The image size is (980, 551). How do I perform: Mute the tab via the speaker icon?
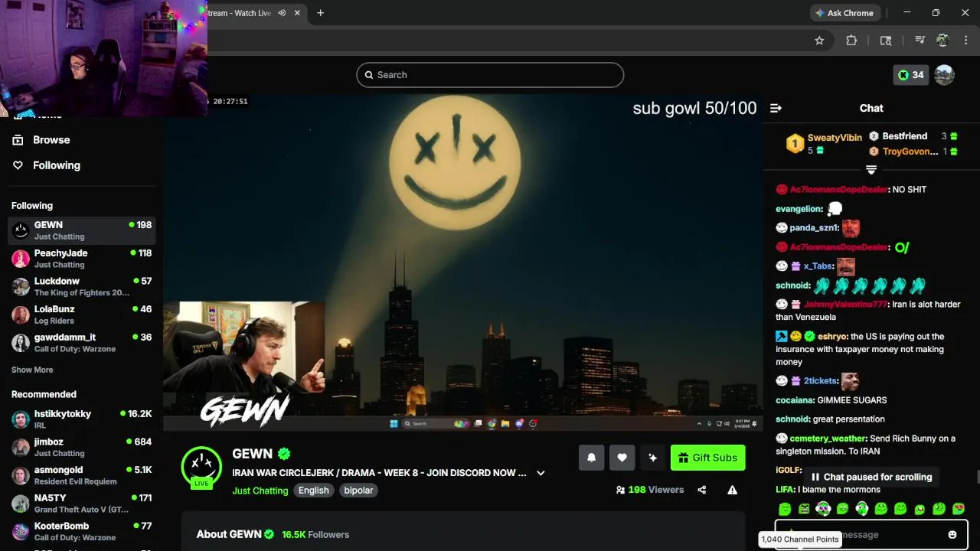pos(282,13)
